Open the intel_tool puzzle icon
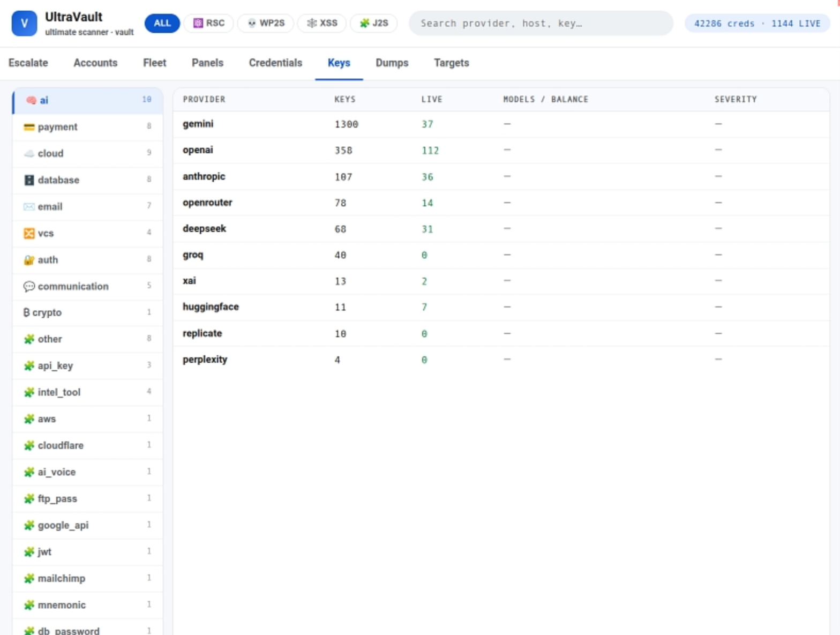Viewport: 840px width, 635px height. [x=29, y=392]
